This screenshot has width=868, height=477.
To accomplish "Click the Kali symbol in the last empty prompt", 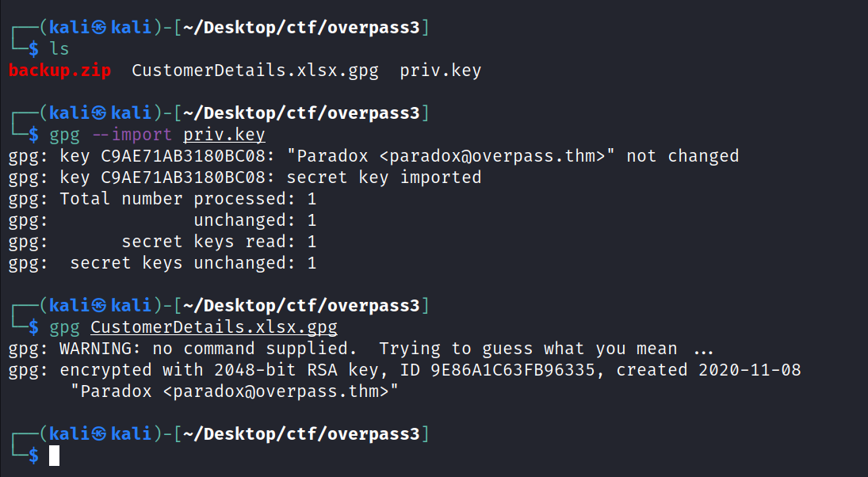I will pos(98,434).
